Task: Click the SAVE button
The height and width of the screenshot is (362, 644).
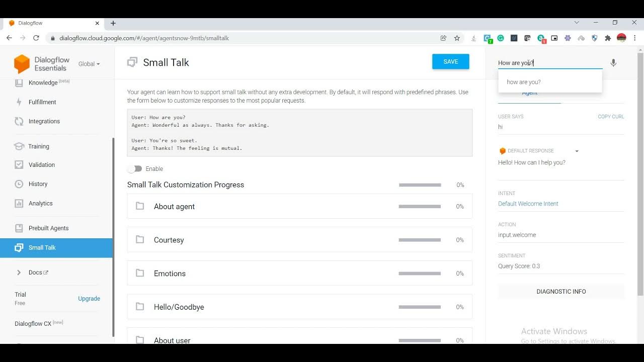Action: click(x=451, y=61)
